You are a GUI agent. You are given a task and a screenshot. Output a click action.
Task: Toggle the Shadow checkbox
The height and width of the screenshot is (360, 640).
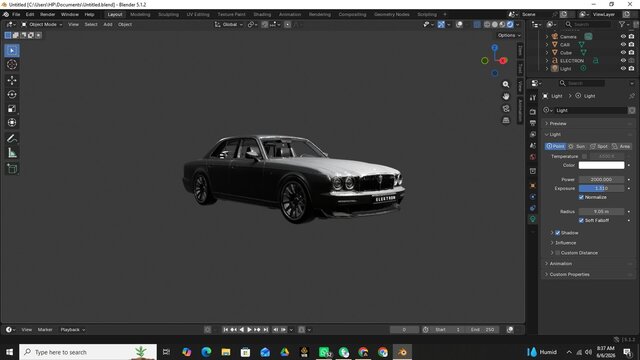pyautogui.click(x=558, y=233)
